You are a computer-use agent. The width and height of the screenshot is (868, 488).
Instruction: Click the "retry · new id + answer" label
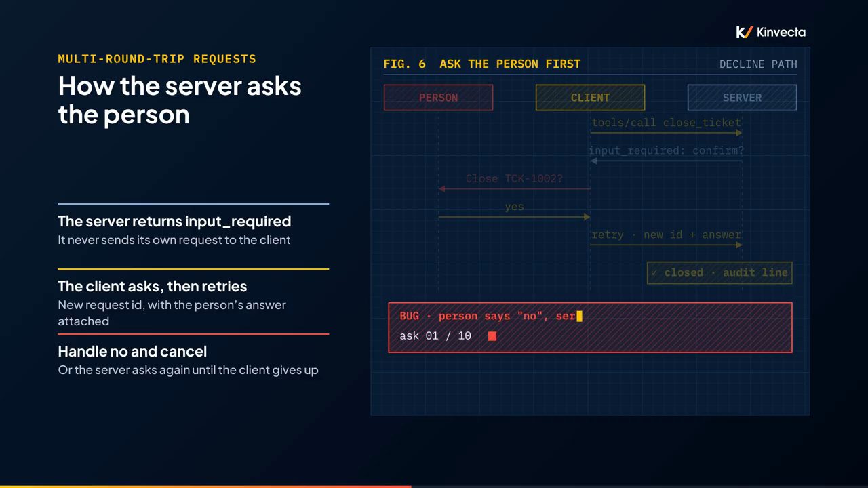[666, 235]
